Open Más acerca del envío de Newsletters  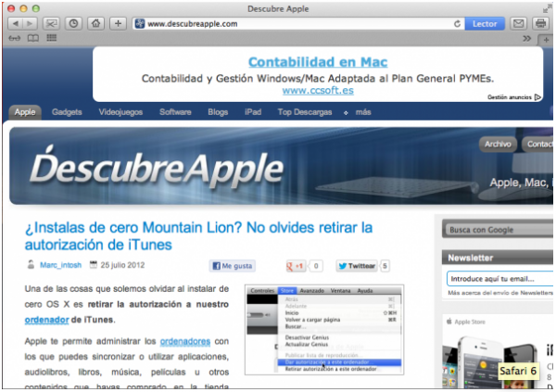[500, 293]
